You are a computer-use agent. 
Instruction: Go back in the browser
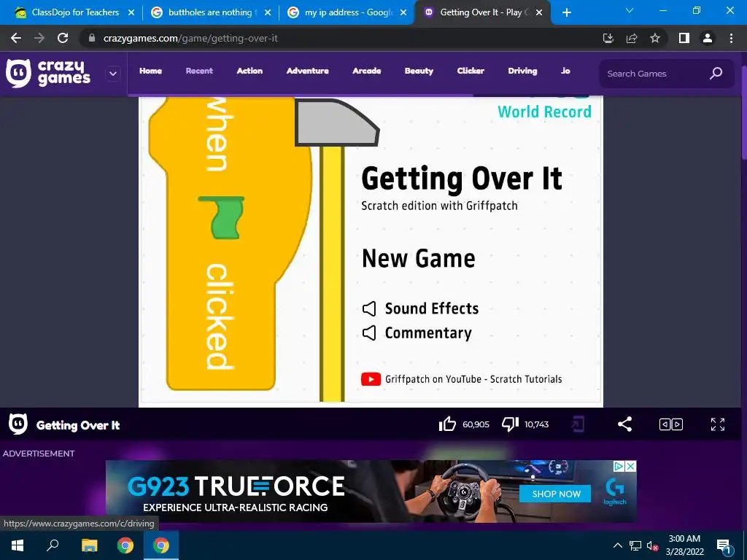coord(16,38)
